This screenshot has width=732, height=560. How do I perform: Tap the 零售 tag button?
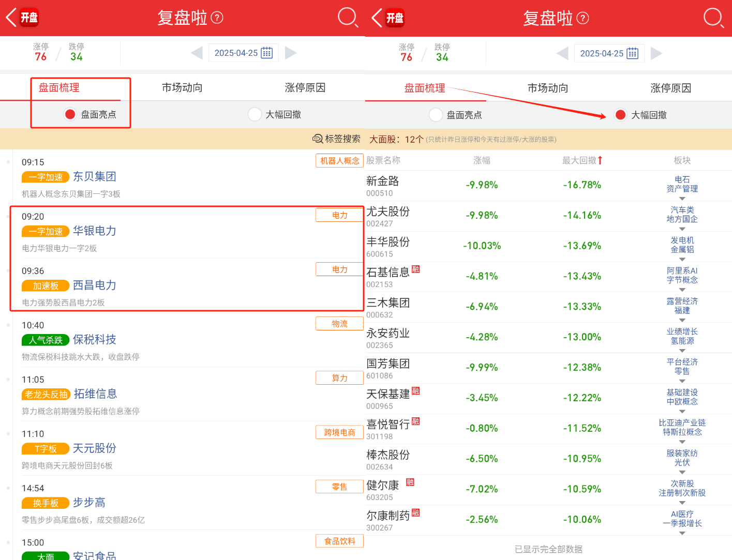point(339,487)
